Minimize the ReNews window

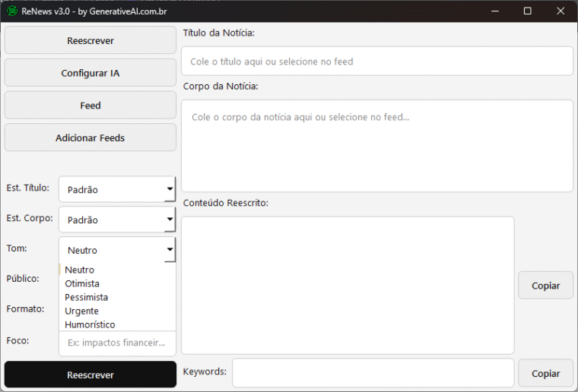[x=495, y=11]
